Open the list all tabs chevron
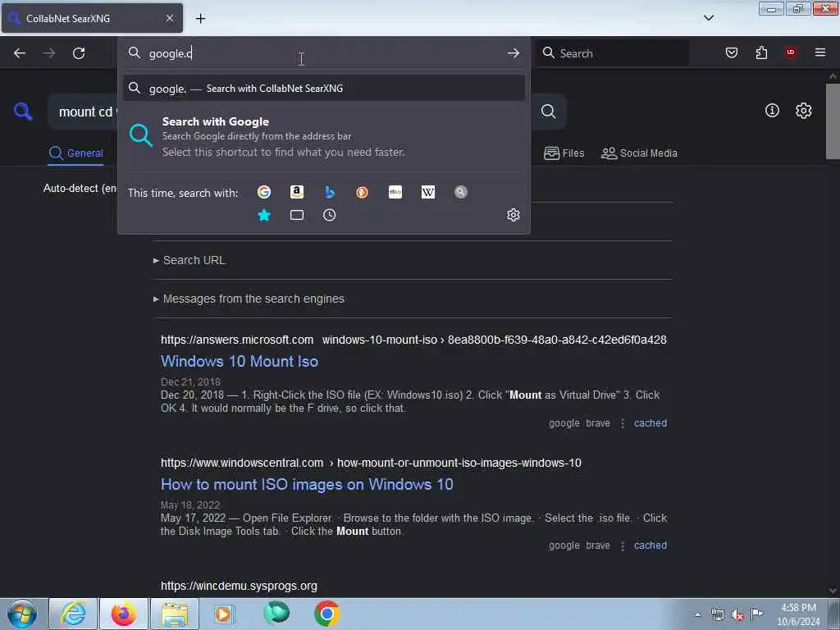This screenshot has width=840, height=630. [x=709, y=18]
